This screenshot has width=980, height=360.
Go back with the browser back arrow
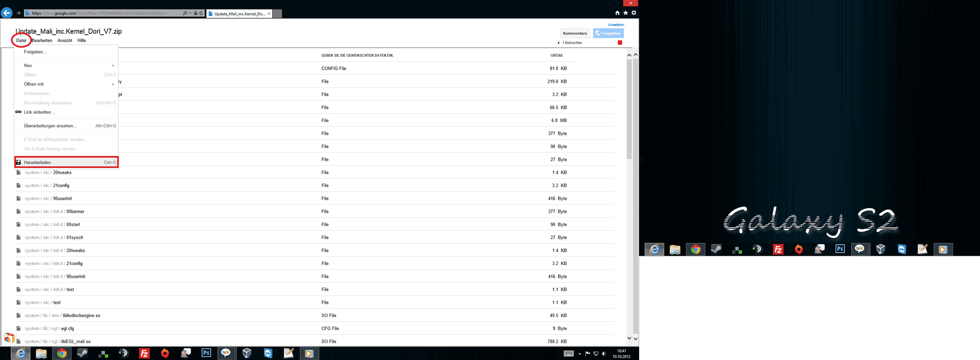[7, 13]
